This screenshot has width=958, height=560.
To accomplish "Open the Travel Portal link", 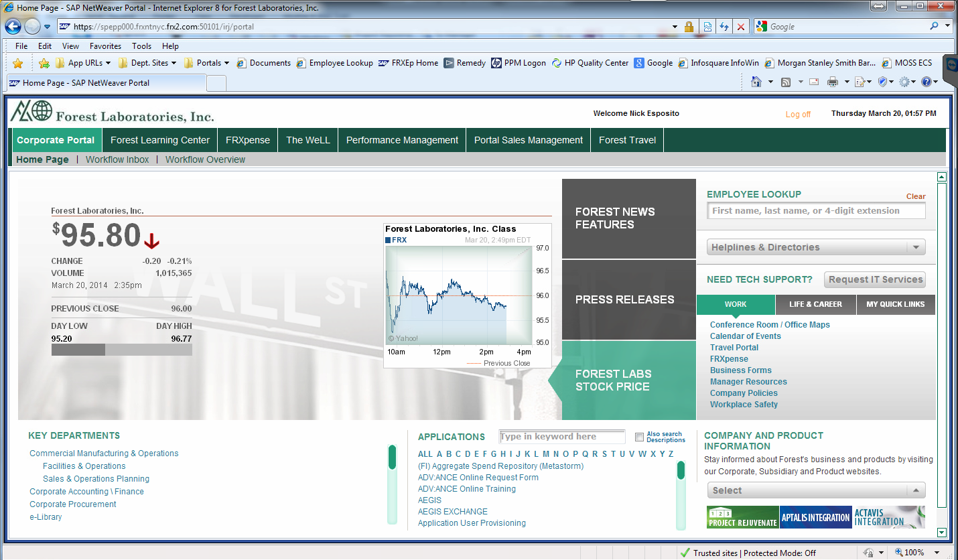I will [x=734, y=348].
